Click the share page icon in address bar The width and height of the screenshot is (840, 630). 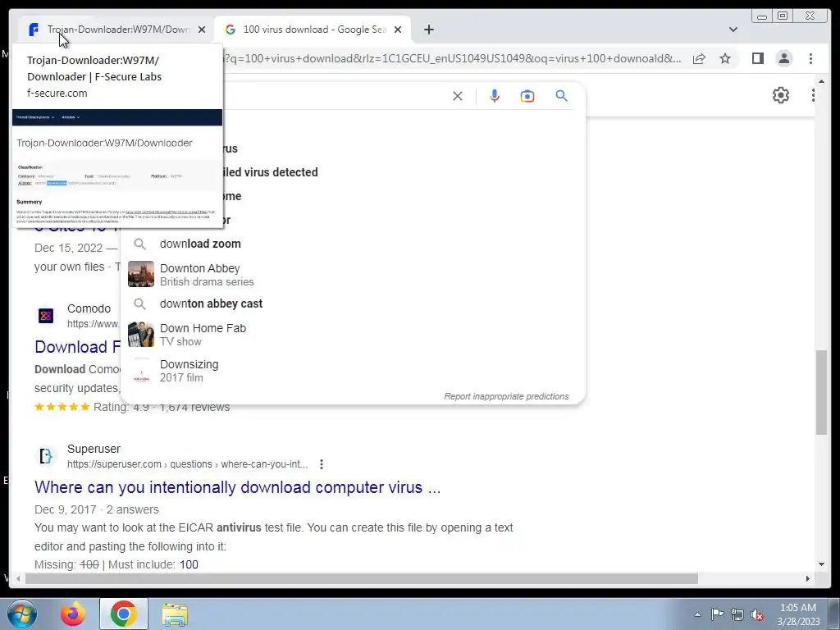point(699,58)
